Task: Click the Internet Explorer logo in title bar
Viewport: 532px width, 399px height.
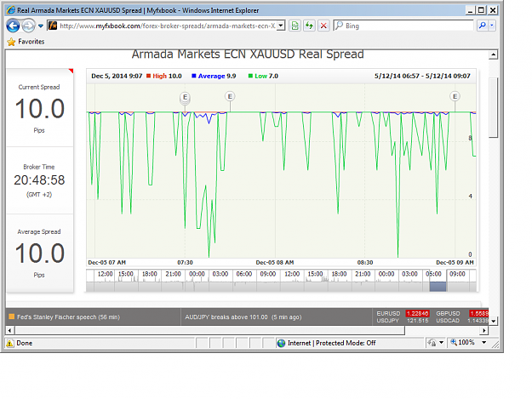Action: 11,10
